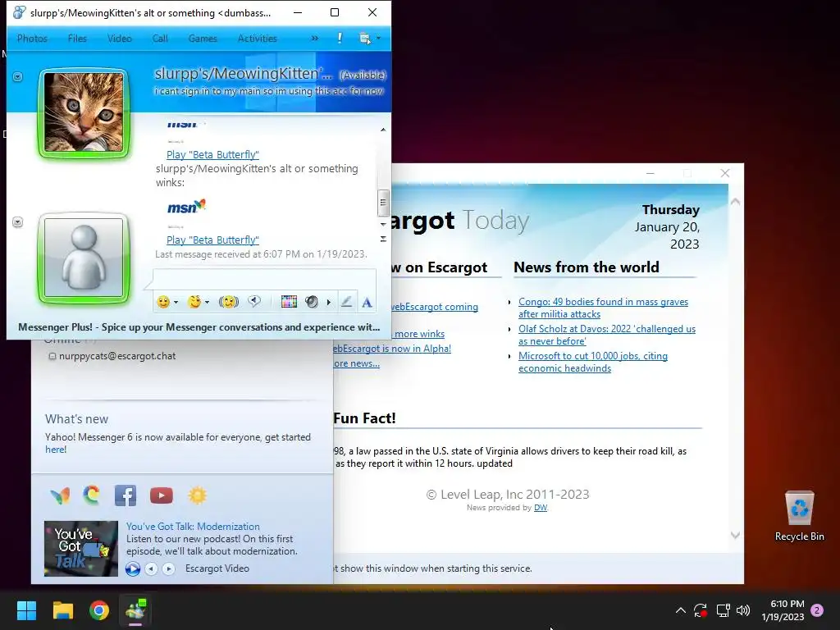Open Windows Start button
Viewport: 840px width, 630px height.
26,610
